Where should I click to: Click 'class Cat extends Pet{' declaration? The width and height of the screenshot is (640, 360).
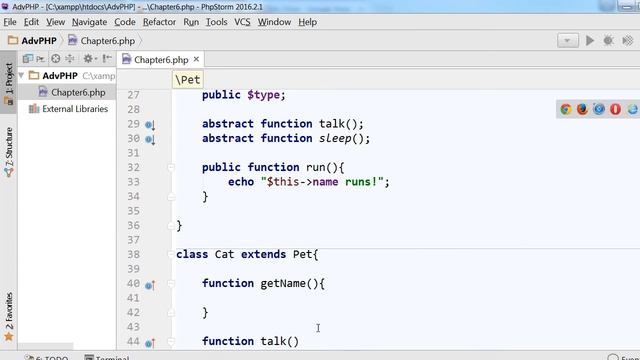247,254
